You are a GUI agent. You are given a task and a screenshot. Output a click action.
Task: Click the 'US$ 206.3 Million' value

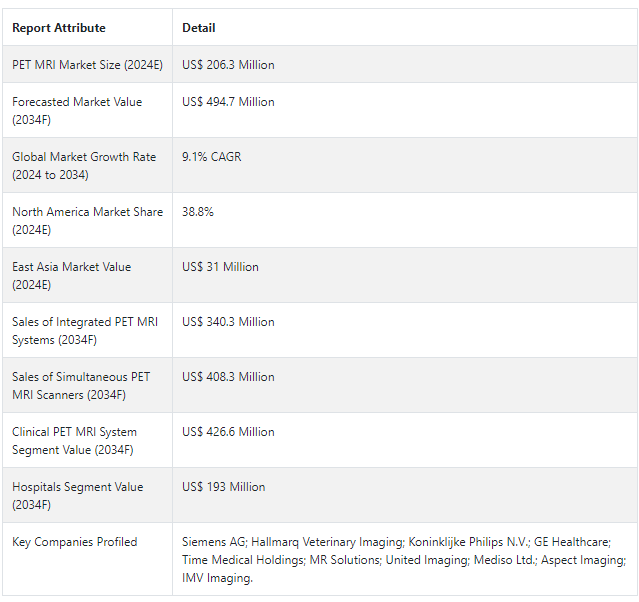(x=228, y=65)
